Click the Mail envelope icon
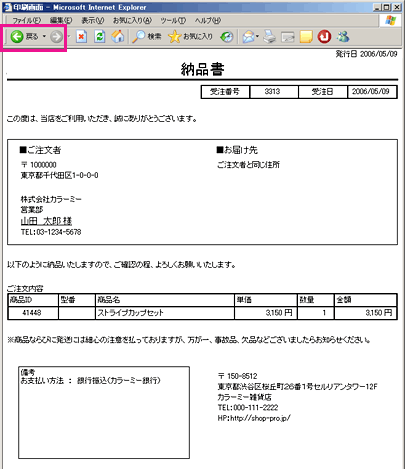405x469 pixels. click(x=248, y=37)
